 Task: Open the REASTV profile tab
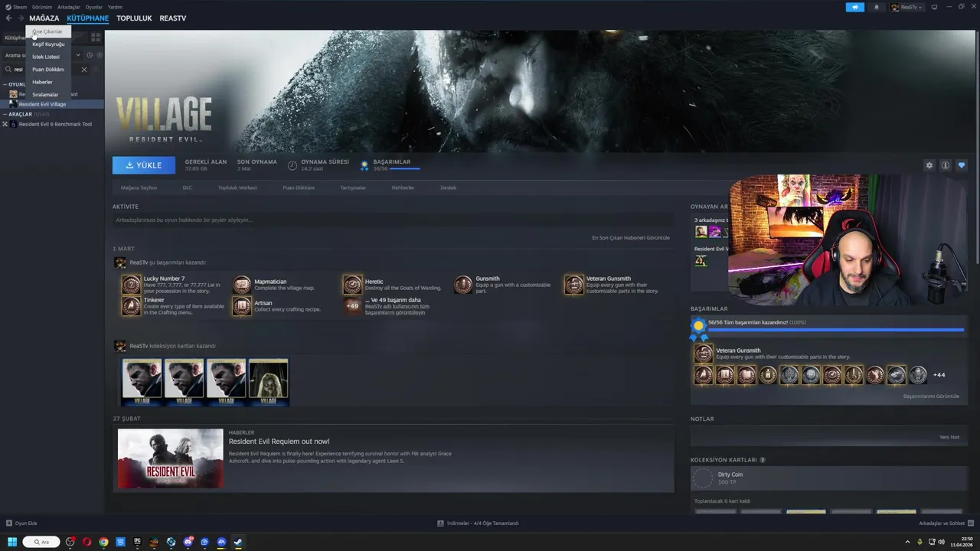coord(173,18)
